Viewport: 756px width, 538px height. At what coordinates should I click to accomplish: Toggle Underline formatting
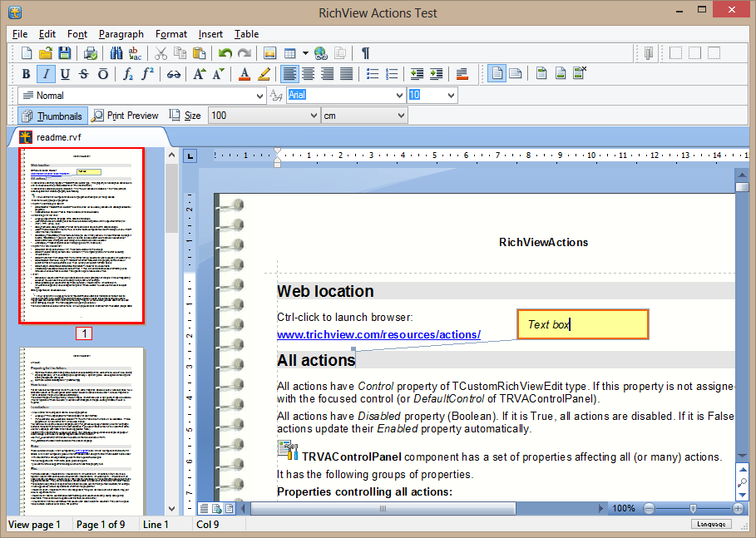click(x=65, y=74)
